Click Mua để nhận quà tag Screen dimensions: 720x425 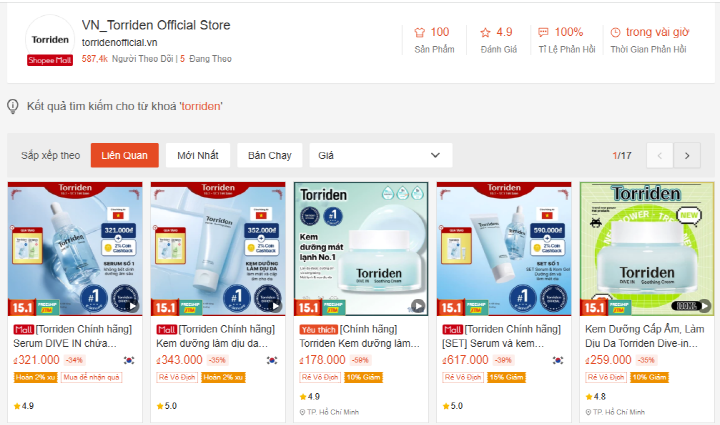pos(91,377)
